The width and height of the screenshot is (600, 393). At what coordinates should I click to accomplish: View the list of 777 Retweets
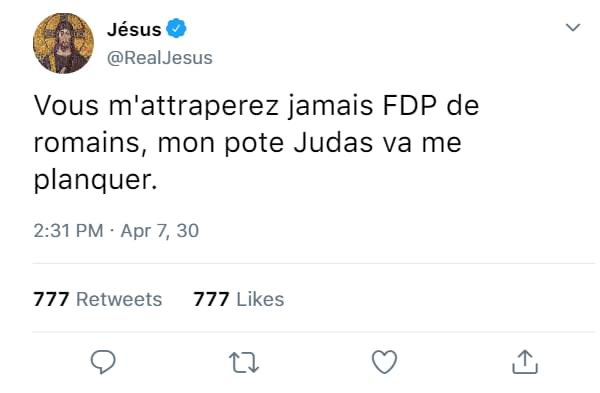pos(98,299)
